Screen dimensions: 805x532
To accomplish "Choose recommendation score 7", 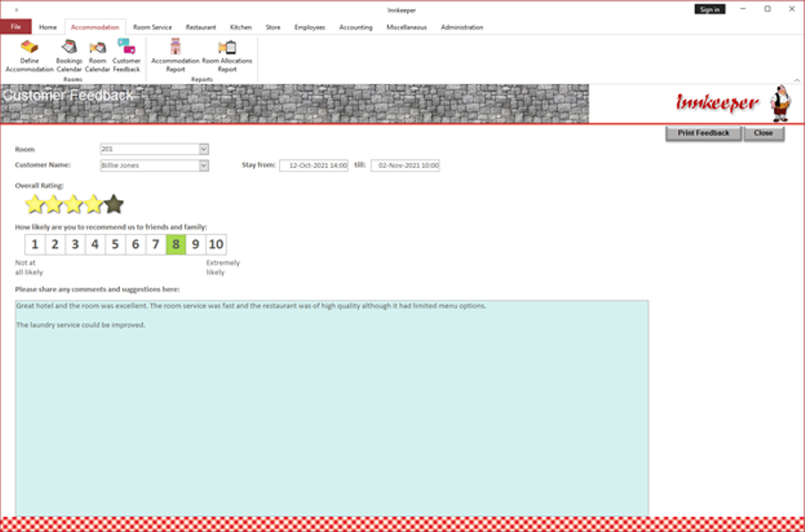I will (x=156, y=244).
